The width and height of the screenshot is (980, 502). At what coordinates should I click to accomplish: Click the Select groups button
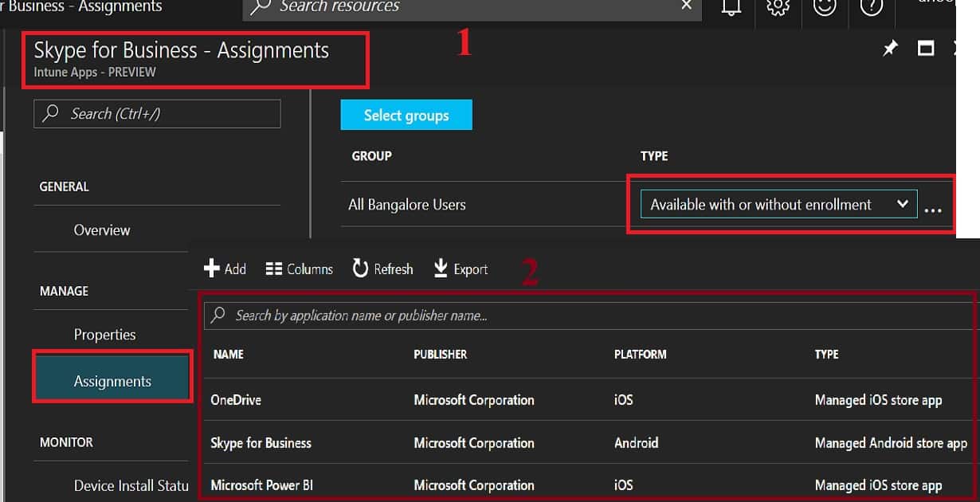406,115
